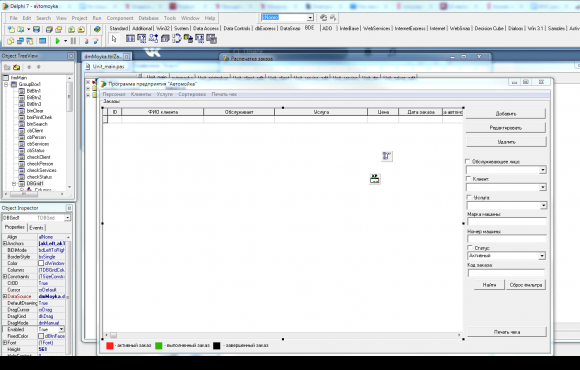The image size is (580, 370).
Task: Click the Код заказа input field
Action: (x=506, y=273)
